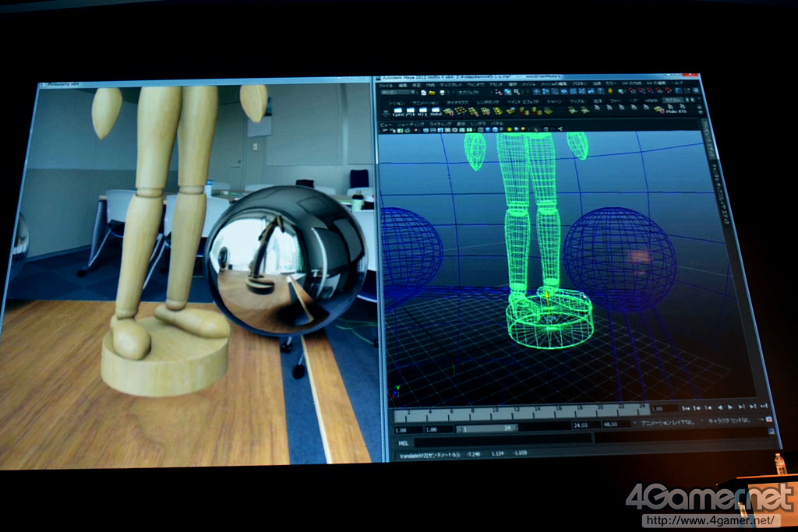
Task: Click the RTh shelf icon
Action: click(682, 109)
